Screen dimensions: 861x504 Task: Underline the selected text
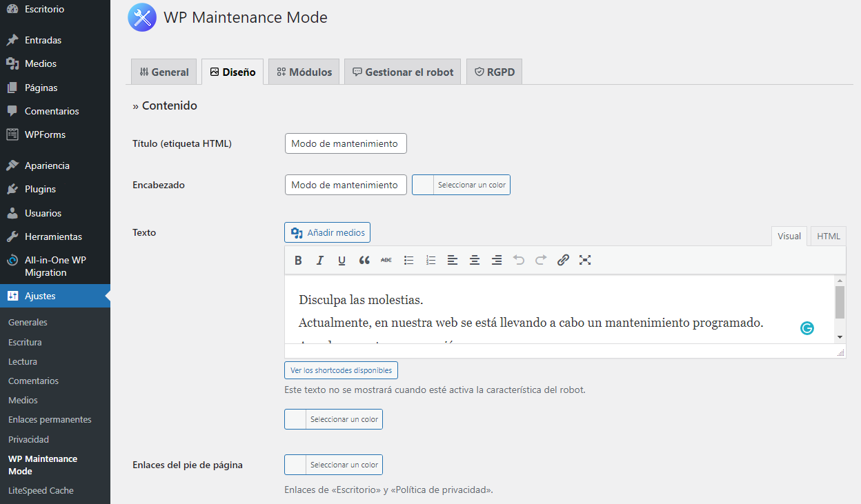(x=342, y=260)
